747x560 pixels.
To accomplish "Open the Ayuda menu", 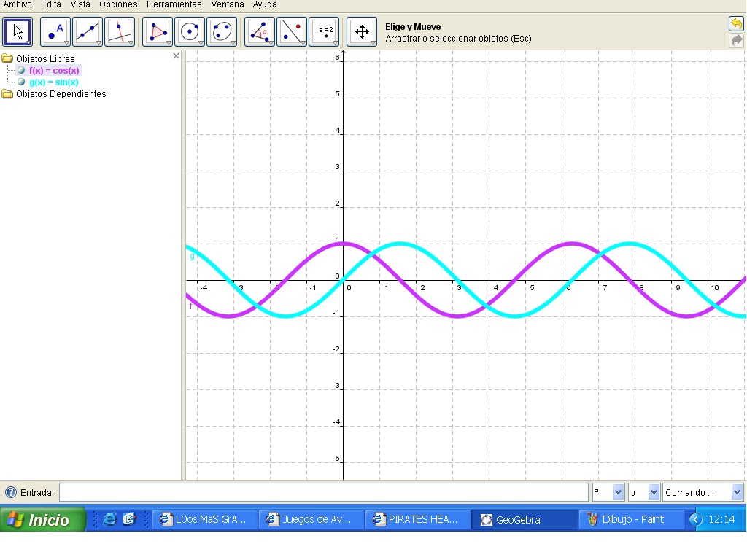I will (x=265, y=5).
